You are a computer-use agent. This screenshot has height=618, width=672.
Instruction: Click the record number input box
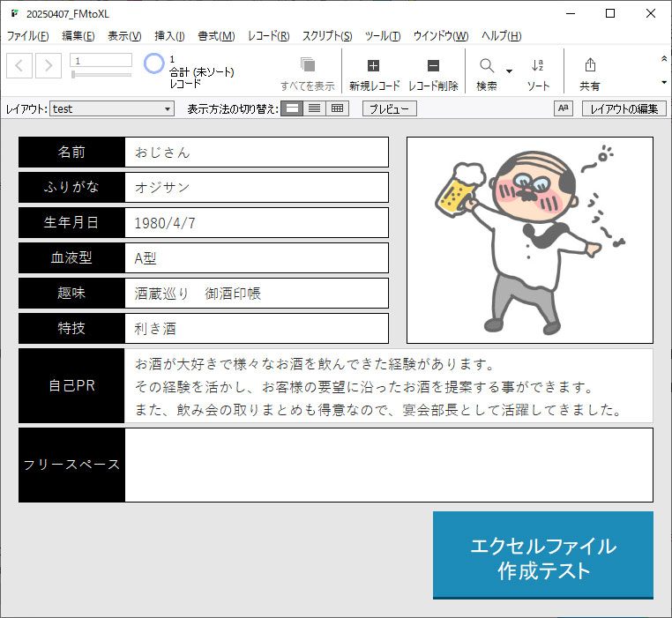(x=101, y=61)
